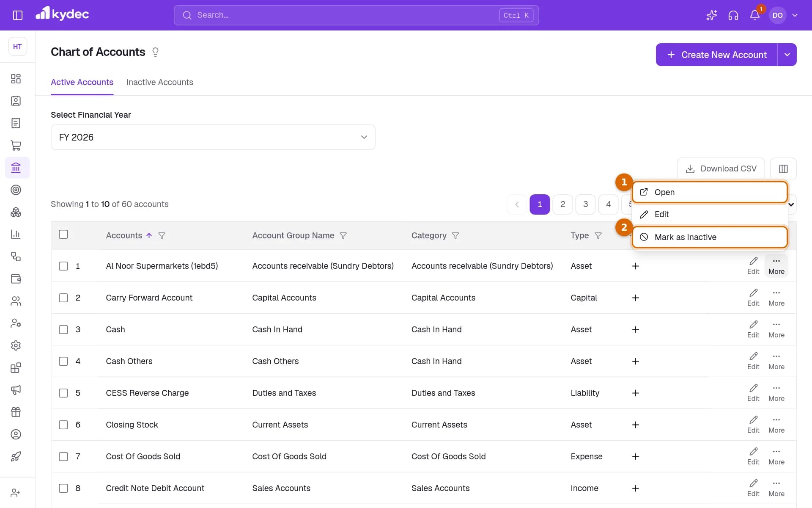Click the Create New Account button
This screenshot has width=812, height=508.
tap(716, 55)
